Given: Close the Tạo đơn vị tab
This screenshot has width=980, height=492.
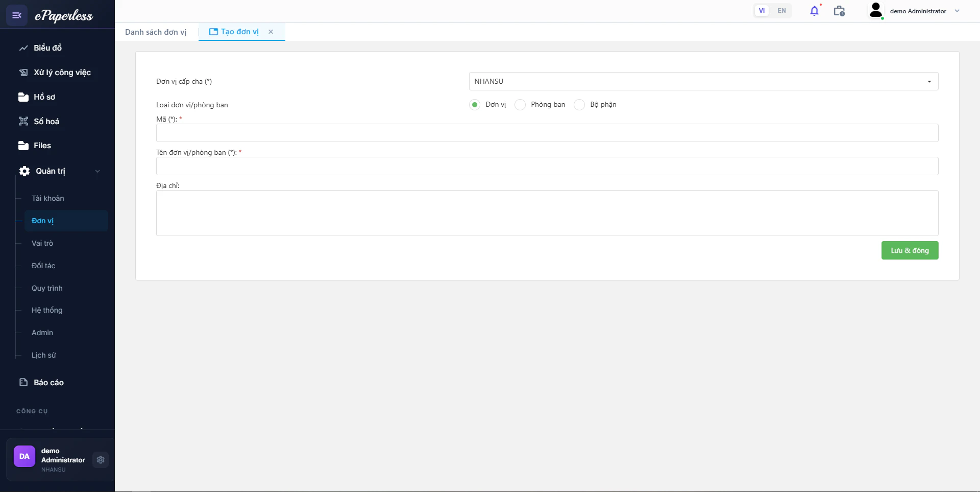Looking at the screenshot, I should point(271,32).
